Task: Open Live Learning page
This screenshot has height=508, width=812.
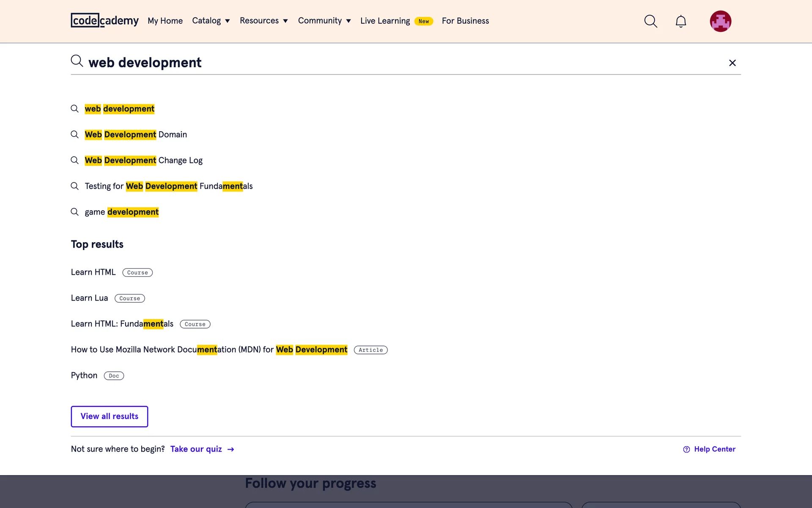Action: [x=385, y=21]
